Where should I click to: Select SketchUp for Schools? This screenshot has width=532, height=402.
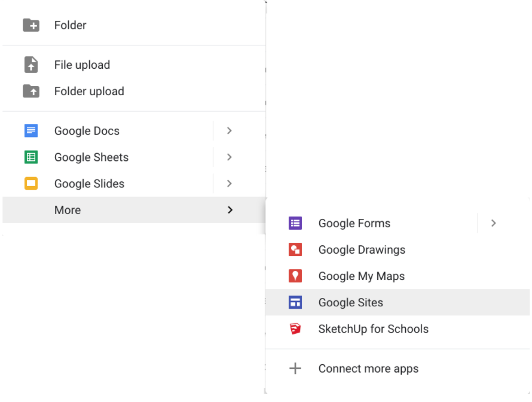click(398, 328)
